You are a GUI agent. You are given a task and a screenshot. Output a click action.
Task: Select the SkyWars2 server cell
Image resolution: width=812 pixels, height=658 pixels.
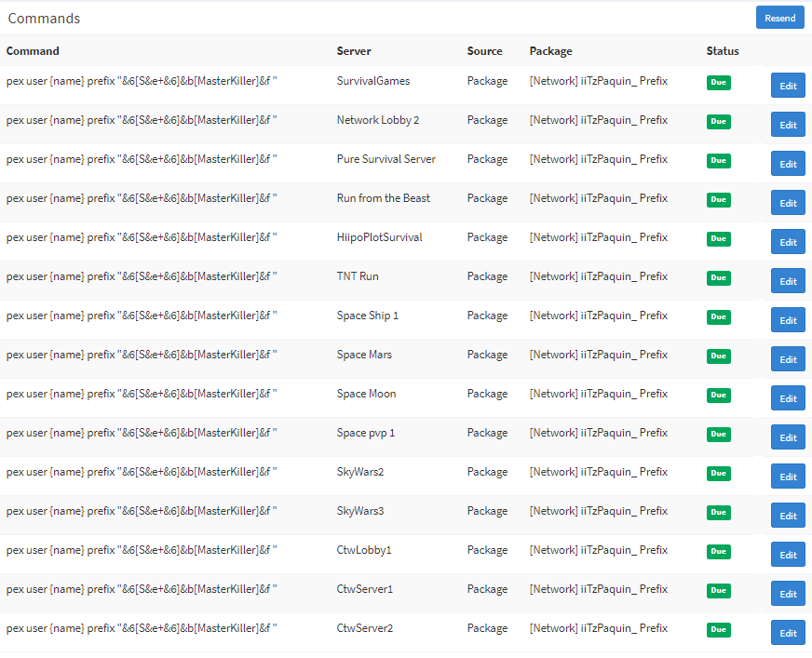[x=360, y=472]
